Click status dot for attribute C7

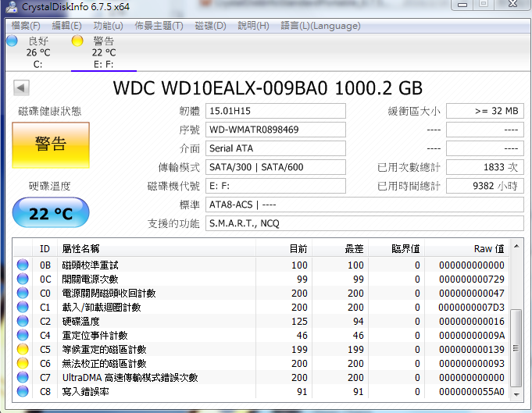tap(23, 377)
